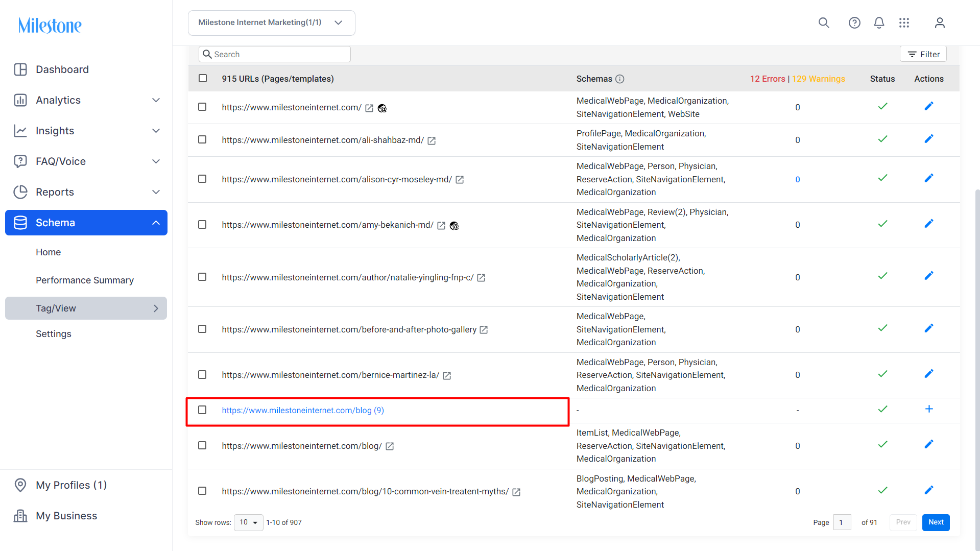
Task: Add schema with plus icon for blog (9)
Action: coord(929,409)
